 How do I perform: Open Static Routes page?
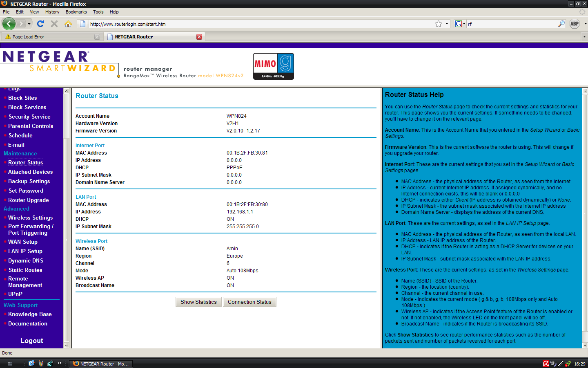(x=25, y=270)
